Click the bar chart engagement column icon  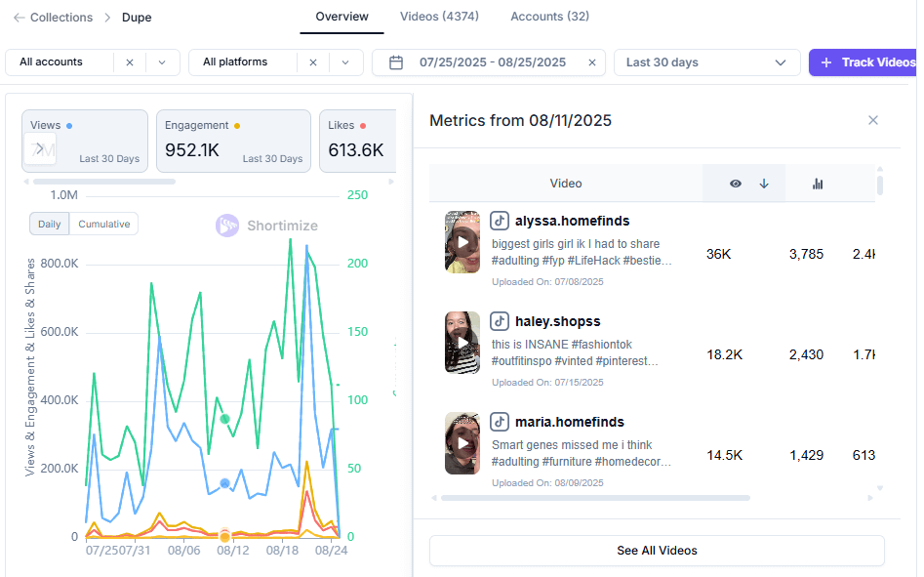(x=818, y=184)
